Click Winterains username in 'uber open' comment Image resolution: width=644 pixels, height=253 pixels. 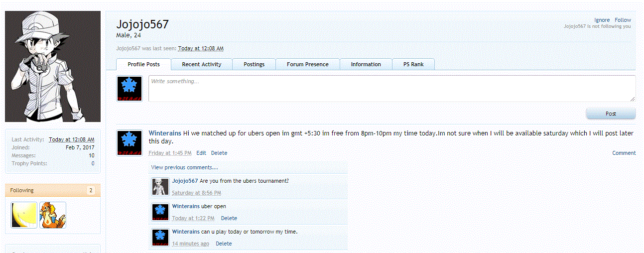click(186, 206)
